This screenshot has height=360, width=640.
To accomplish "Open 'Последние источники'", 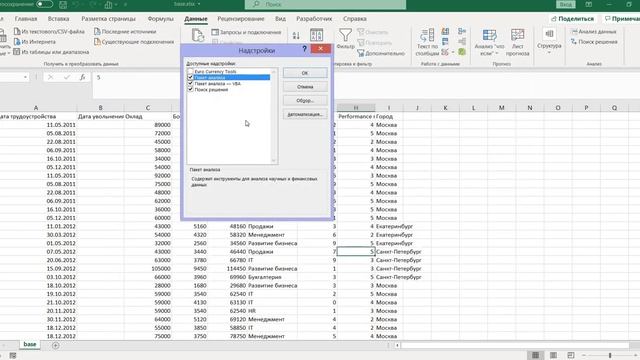I will click(x=125, y=31).
